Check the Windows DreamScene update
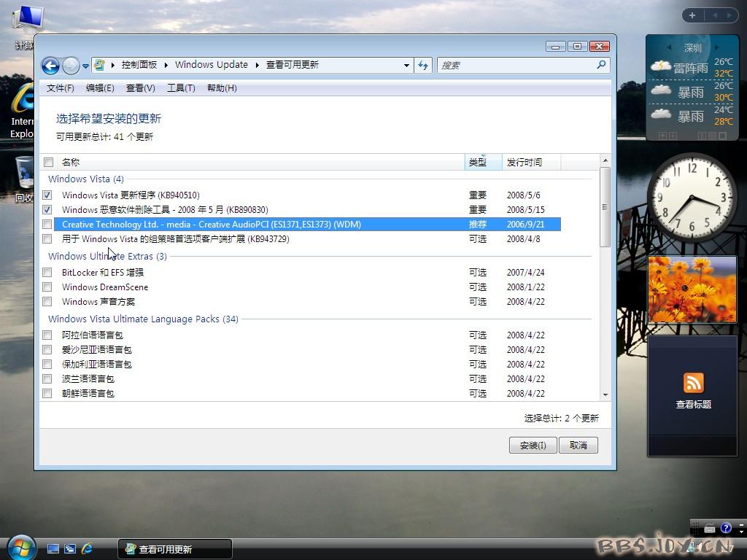Image resolution: width=747 pixels, height=560 pixels. coord(47,287)
